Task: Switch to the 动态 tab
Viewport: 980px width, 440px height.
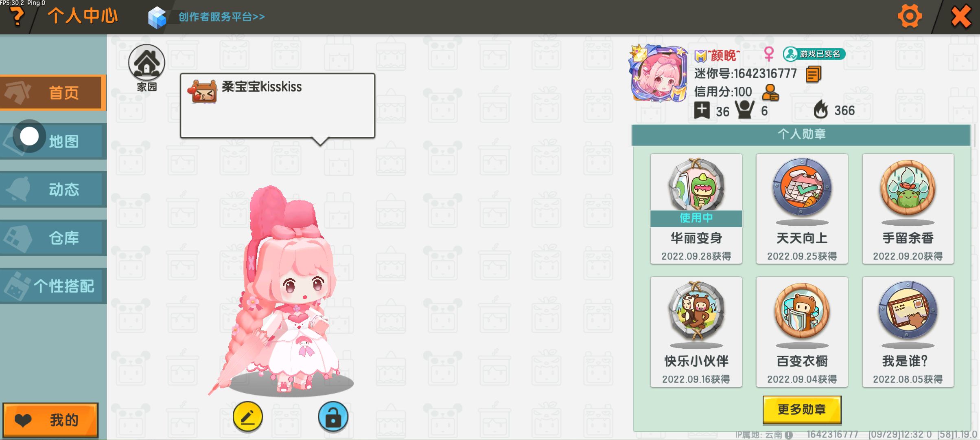Action: (x=53, y=189)
